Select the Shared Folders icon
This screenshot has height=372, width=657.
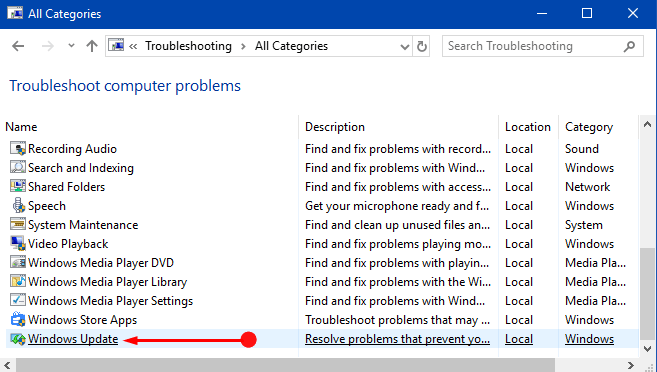click(x=18, y=186)
